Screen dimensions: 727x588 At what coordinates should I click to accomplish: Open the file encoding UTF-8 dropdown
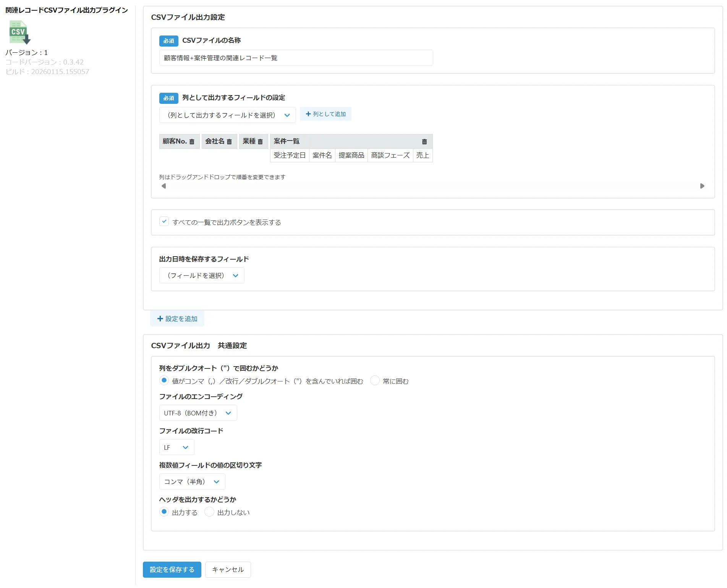tap(198, 413)
